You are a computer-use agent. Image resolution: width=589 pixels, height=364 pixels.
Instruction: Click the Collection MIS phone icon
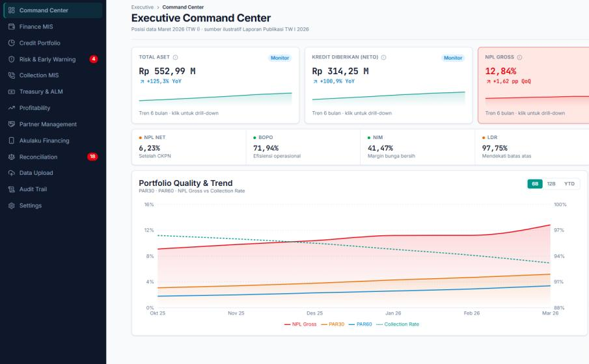click(12, 75)
